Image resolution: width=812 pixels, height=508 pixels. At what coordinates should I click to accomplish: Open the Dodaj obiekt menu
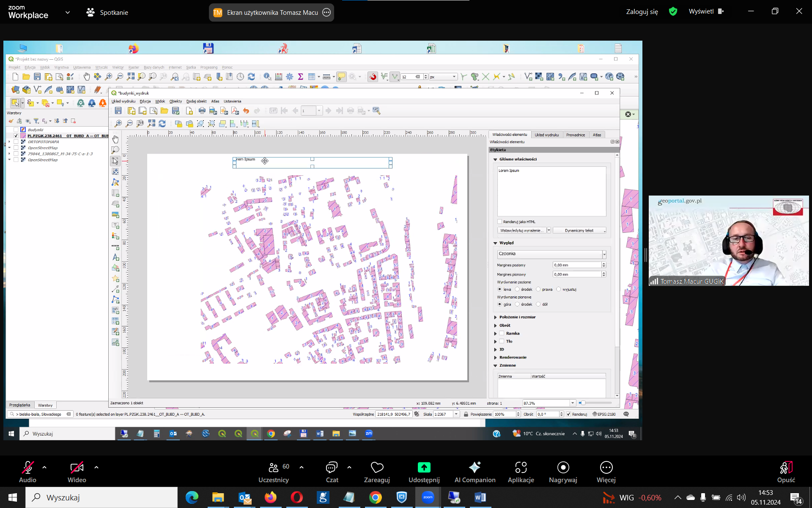coord(196,101)
